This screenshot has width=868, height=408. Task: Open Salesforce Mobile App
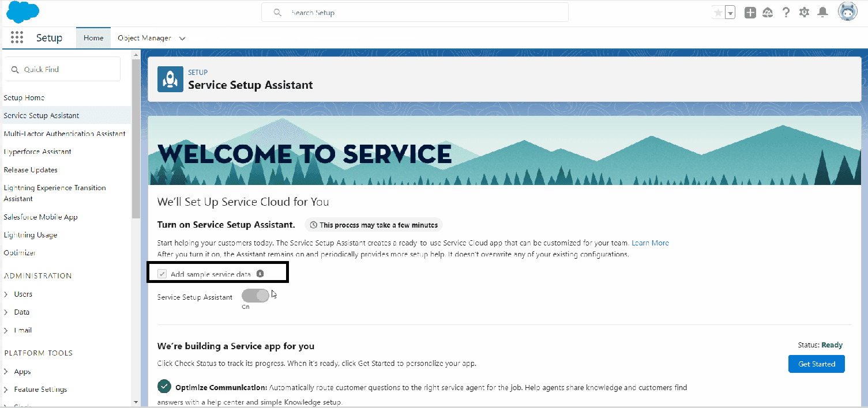[x=40, y=217]
